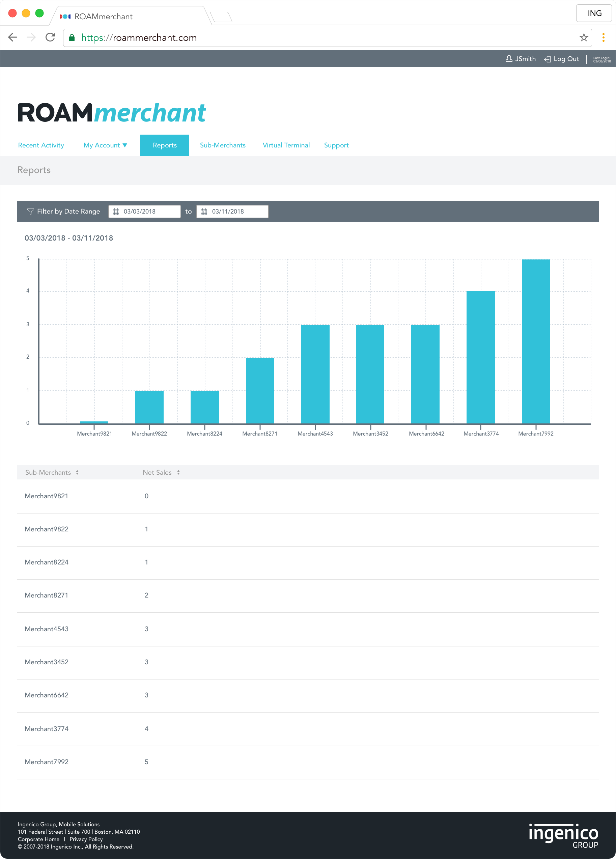616x859 pixels.
Task: Sort by Net Sales column arrows
Action: click(x=178, y=472)
